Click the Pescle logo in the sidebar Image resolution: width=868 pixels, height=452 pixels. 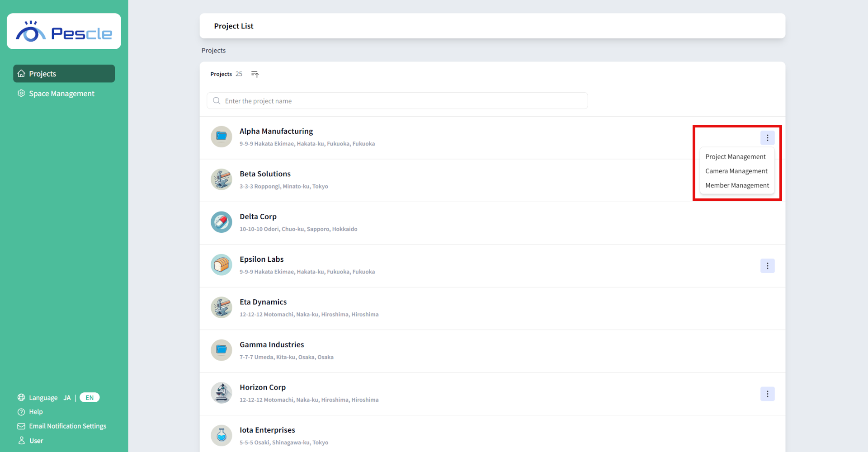[63, 31]
